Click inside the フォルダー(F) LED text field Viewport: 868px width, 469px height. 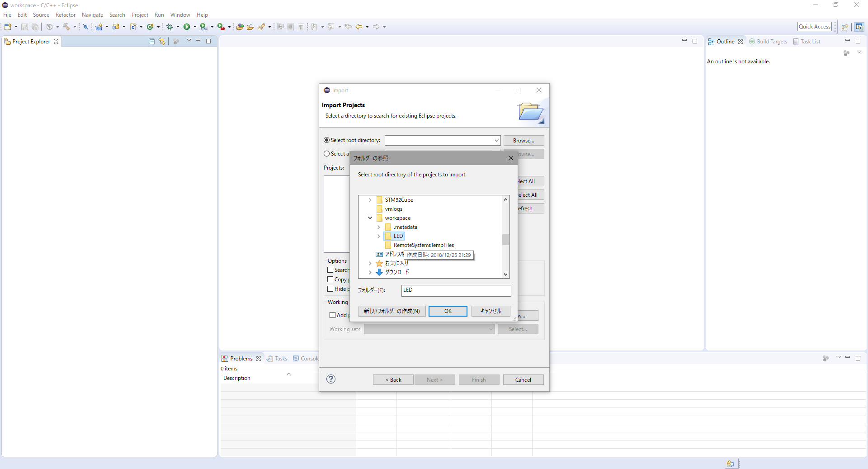[x=456, y=290]
